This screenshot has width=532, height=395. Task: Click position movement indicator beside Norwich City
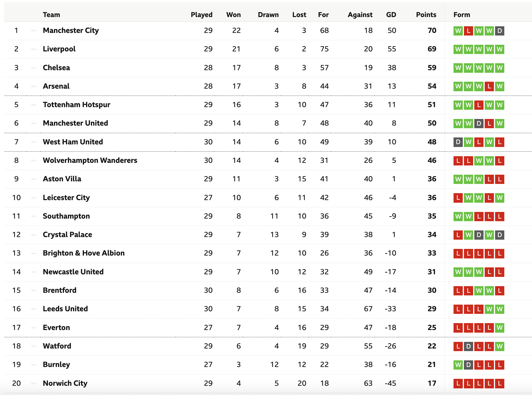click(x=34, y=383)
